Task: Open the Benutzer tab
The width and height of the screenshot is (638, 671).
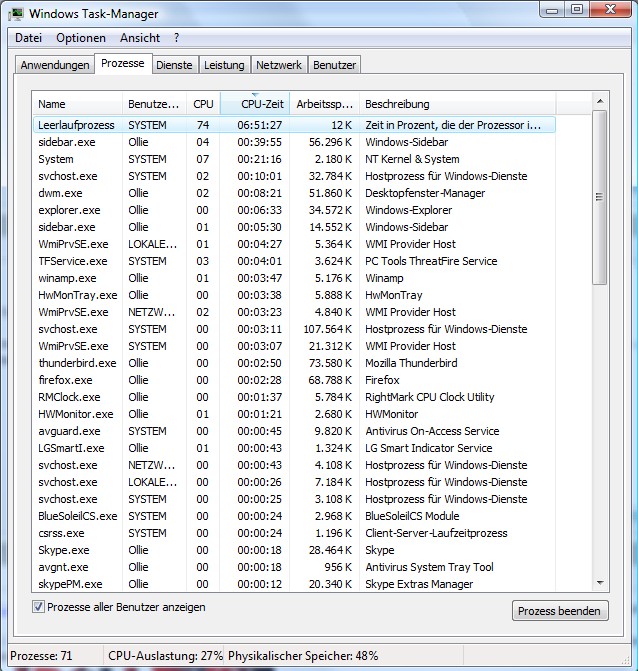Action: pyautogui.click(x=334, y=65)
